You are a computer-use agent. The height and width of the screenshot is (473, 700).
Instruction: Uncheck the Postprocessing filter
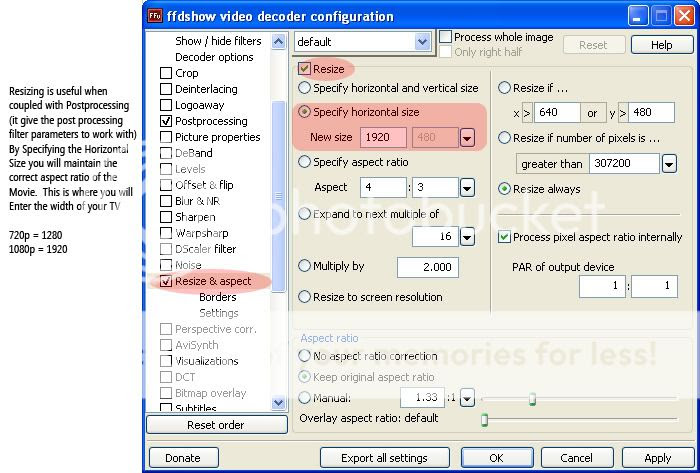166,121
